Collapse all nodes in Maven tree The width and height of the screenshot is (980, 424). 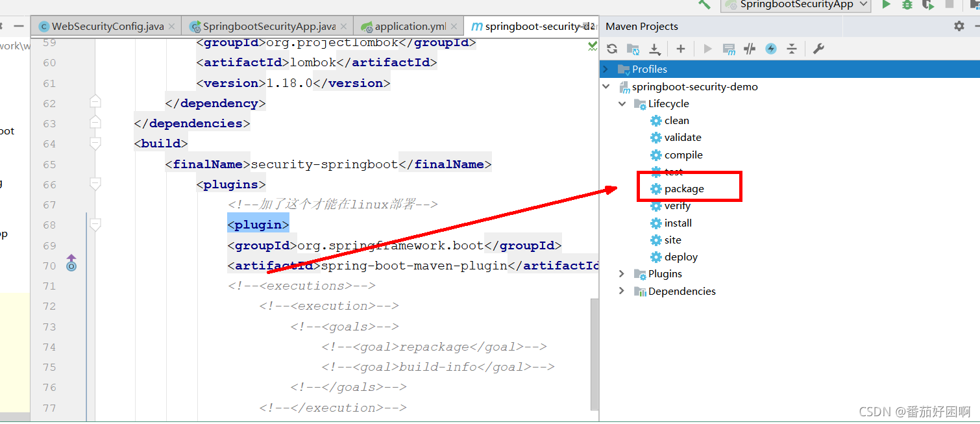point(792,49)
